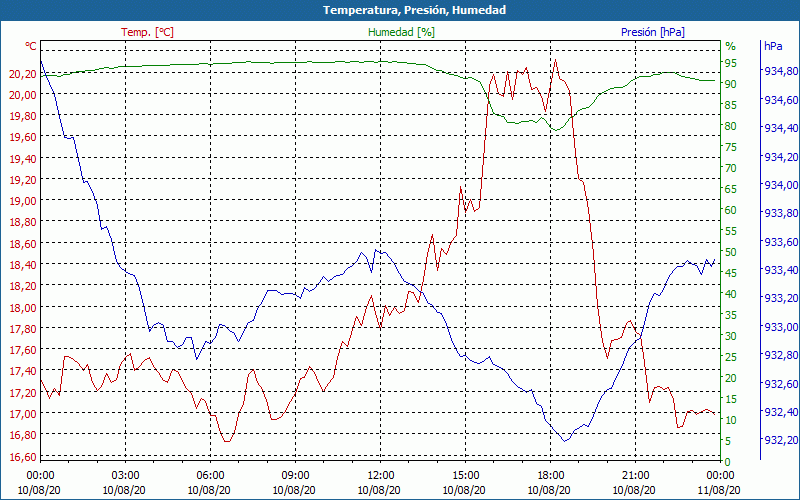This screenshot has height=500, width=800.
Task: Click humidity axis value '40'
Action: (731, 294)
